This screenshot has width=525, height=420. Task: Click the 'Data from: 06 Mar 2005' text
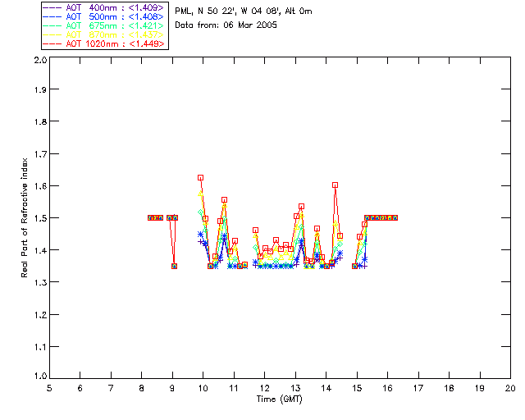click(226, 25)
